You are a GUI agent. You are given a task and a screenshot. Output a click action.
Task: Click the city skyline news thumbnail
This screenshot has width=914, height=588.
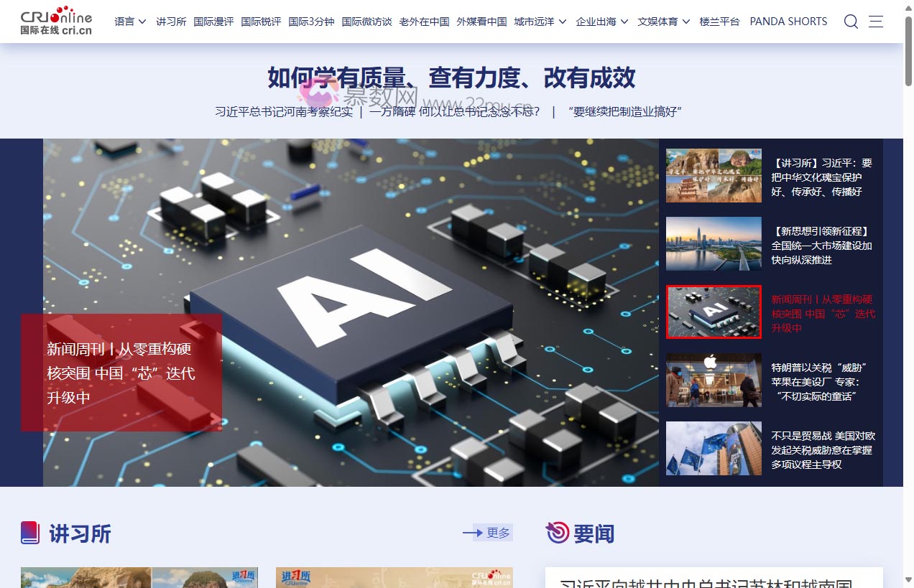(x=714, y=244)
